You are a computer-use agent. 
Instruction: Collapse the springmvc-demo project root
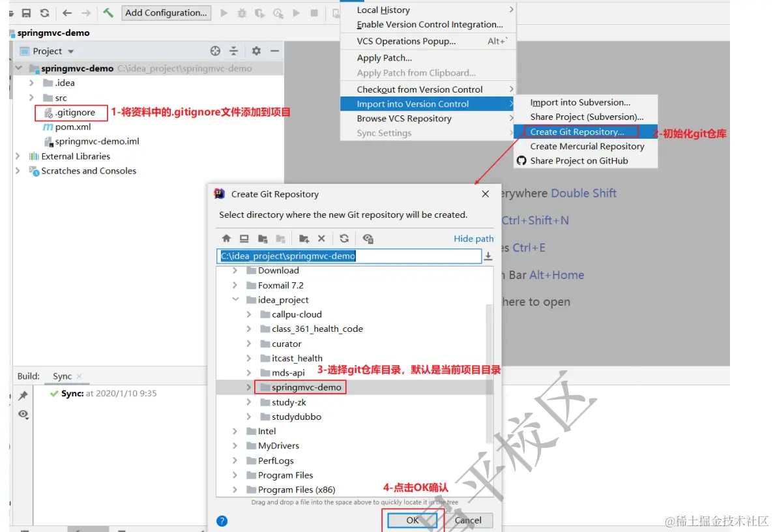[19, 68]
